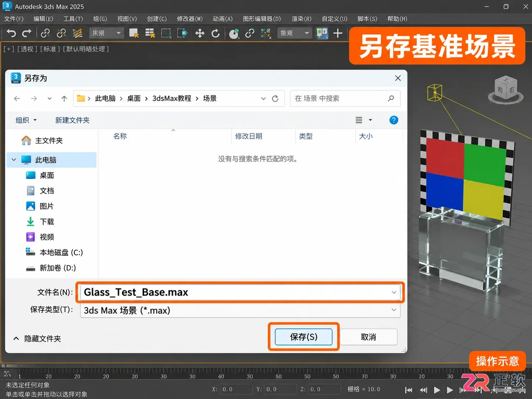Go forward in Save As dialog
This screenshot has width=532, height=399.
click(x=34, y=99)
